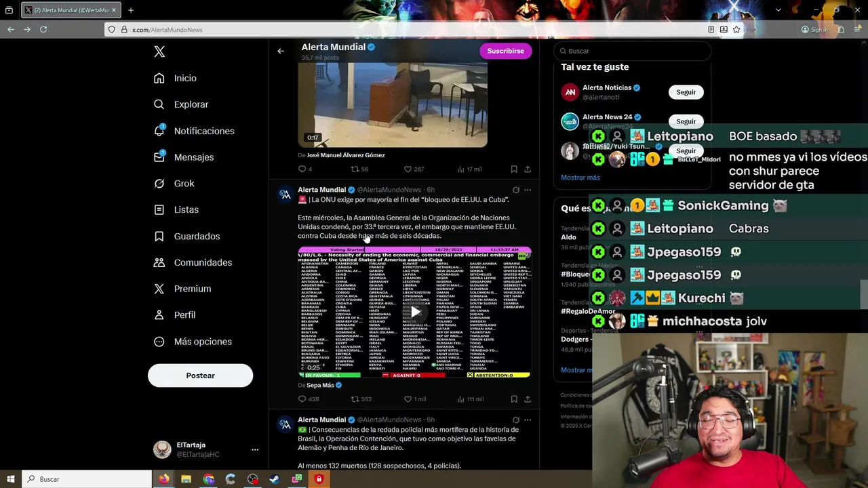Open Windows Start menu
Image resolution: width=868 pixels, height=488 pixels.
pyautogui.click(x=10, y=479)
